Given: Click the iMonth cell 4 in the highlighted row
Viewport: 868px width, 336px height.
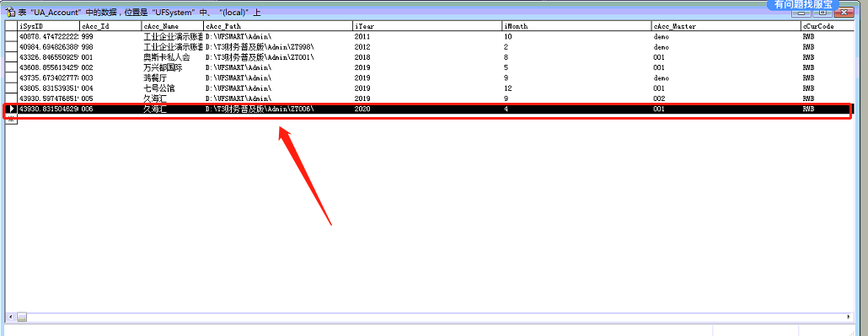Looking at the screenshot, I should point(577,109).
